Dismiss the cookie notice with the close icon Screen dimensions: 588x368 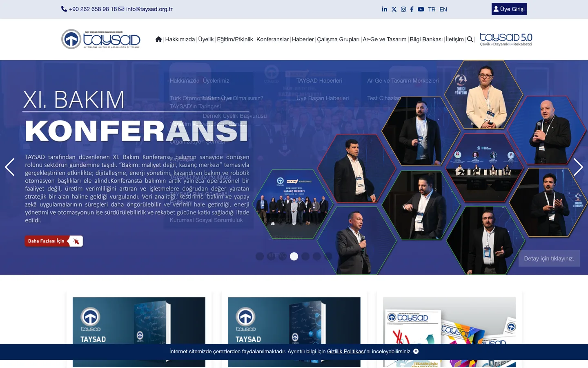[416, 351]
